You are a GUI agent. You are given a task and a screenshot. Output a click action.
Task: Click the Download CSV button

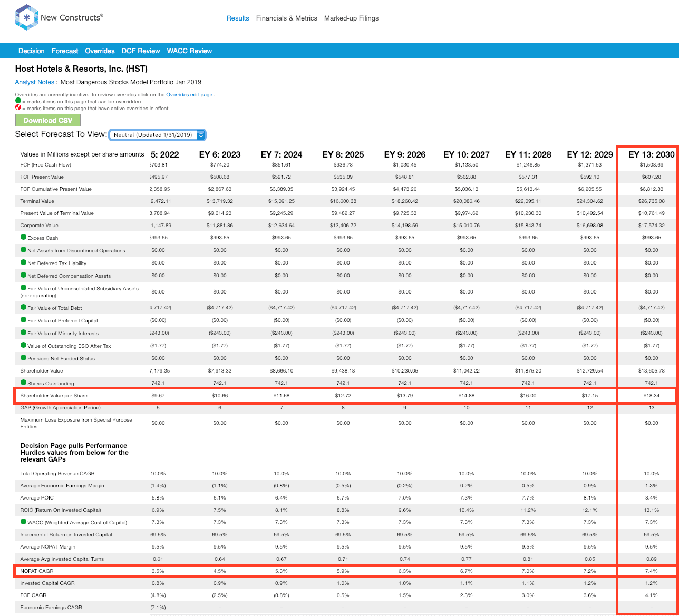[48, 120]
